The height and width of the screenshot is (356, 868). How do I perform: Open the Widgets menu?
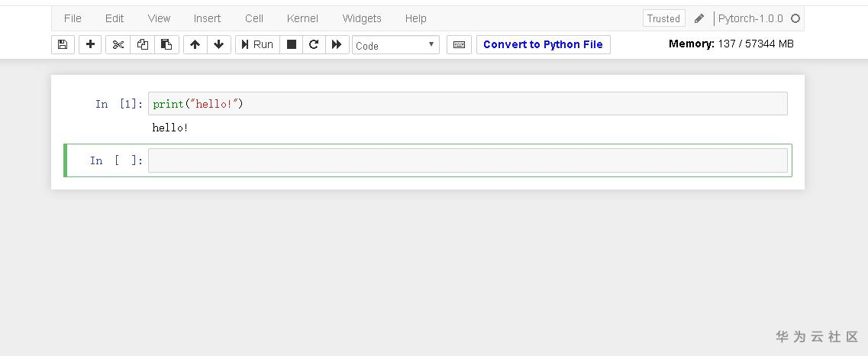(362, 18)
